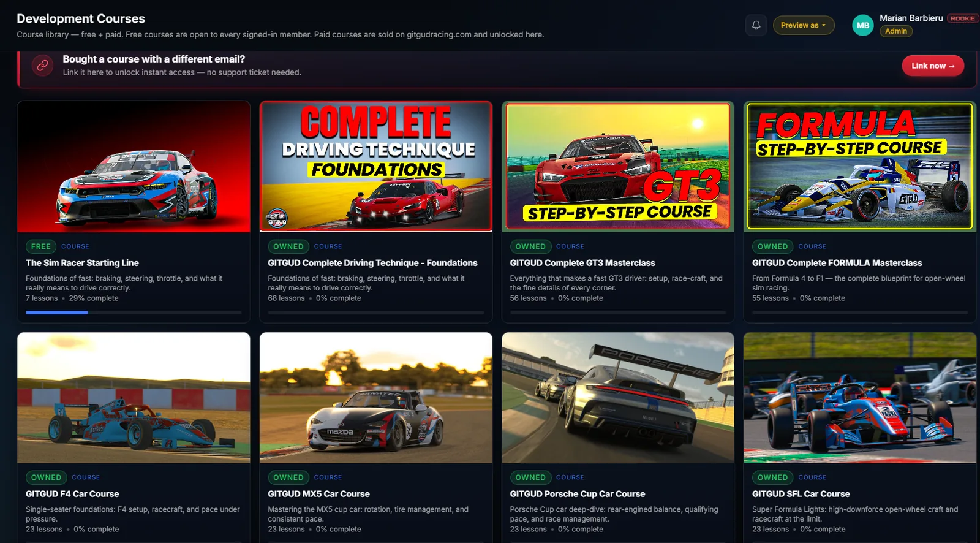Screen dimensions: 980x543
Task: Click the Link now button
Action: (x=933, y=66)
